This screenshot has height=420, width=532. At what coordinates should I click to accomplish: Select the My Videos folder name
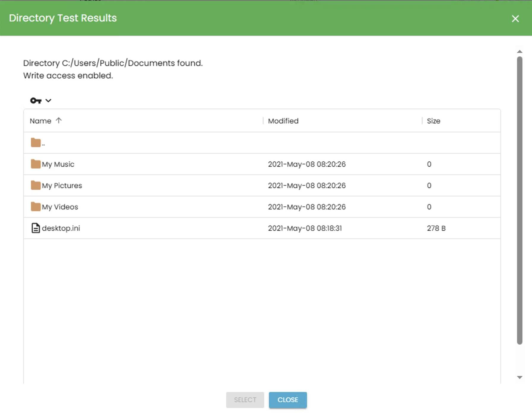pyautogui.click(x=60, y=207)
